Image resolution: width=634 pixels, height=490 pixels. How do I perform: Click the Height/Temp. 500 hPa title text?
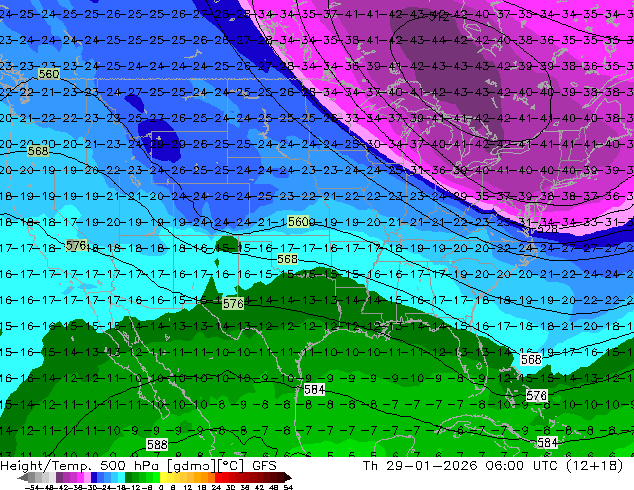tap(79, 466)
